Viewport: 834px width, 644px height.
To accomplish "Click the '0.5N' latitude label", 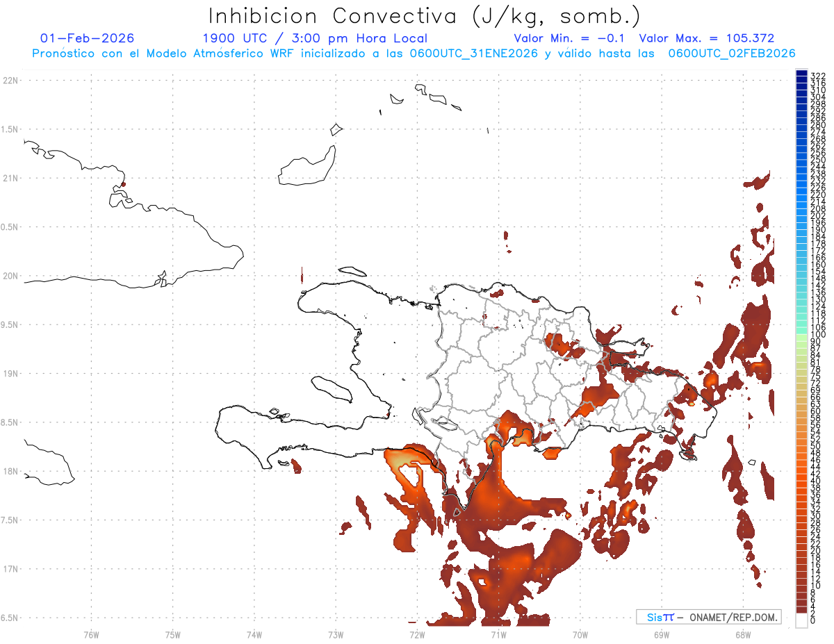I will [10, 227].
